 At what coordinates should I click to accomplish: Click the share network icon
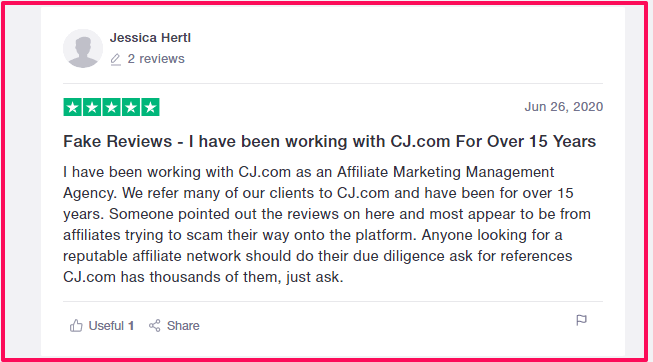[x=155, y=325]
